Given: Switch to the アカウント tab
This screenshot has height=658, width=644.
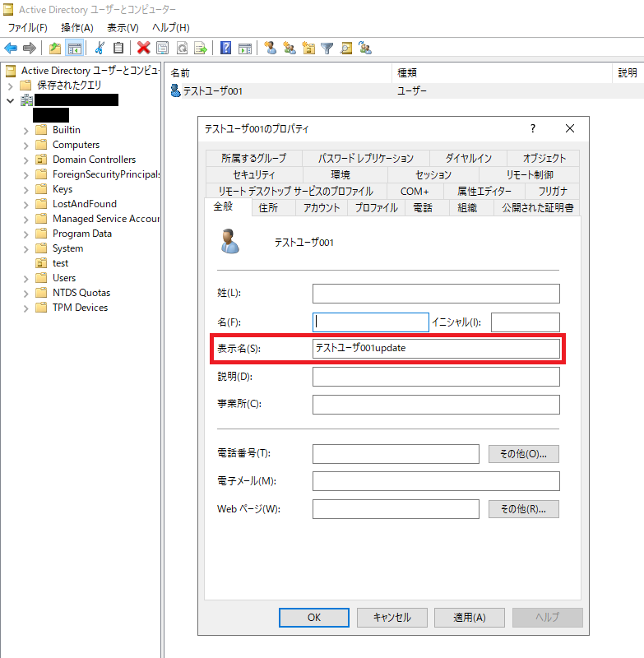Looking at the screenshot, I should (322, 208).
